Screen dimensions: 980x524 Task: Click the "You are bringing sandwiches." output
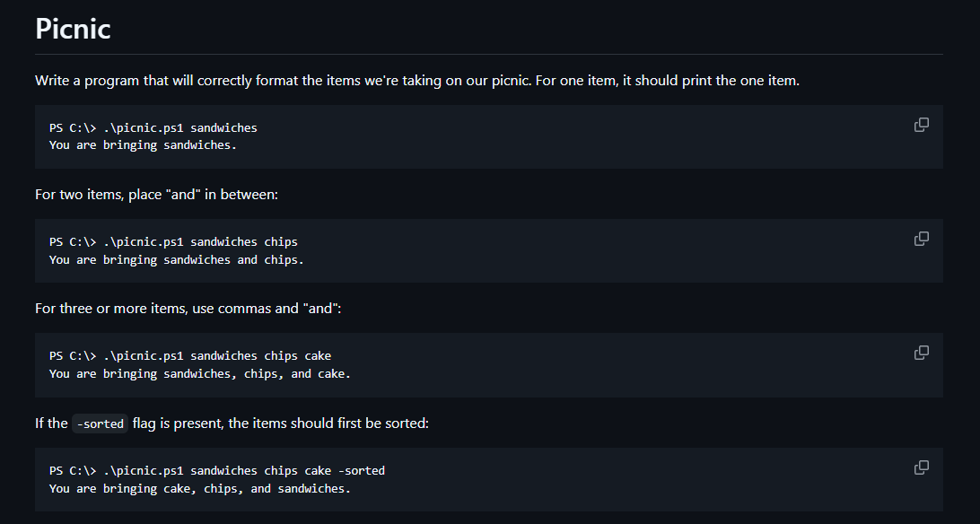(143, 144)
